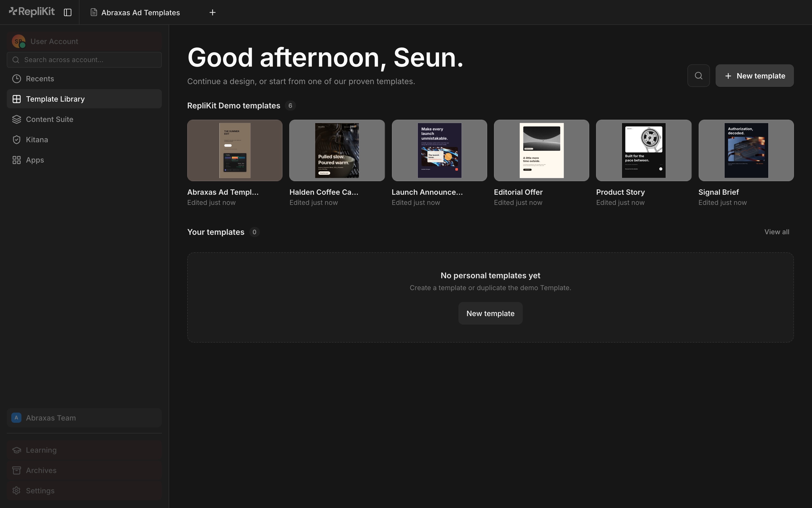Open Content Suite section

(x=84, y=119)
